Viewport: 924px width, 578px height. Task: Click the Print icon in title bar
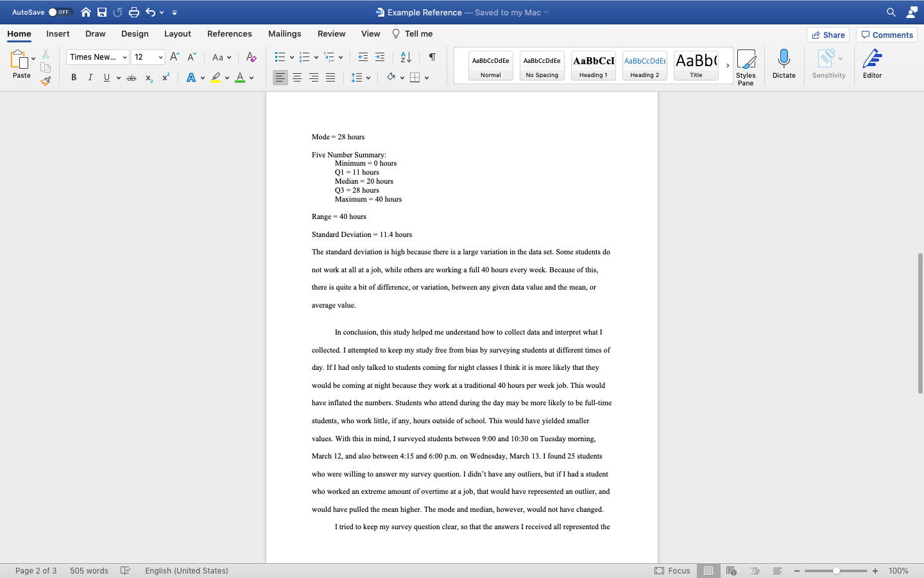(134, 12)
